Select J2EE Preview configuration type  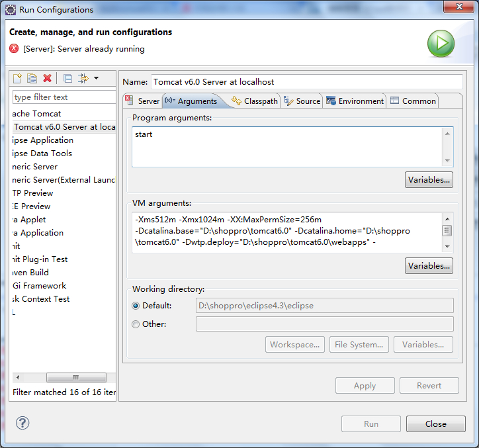pyautogui.click(x=32, y=206)
